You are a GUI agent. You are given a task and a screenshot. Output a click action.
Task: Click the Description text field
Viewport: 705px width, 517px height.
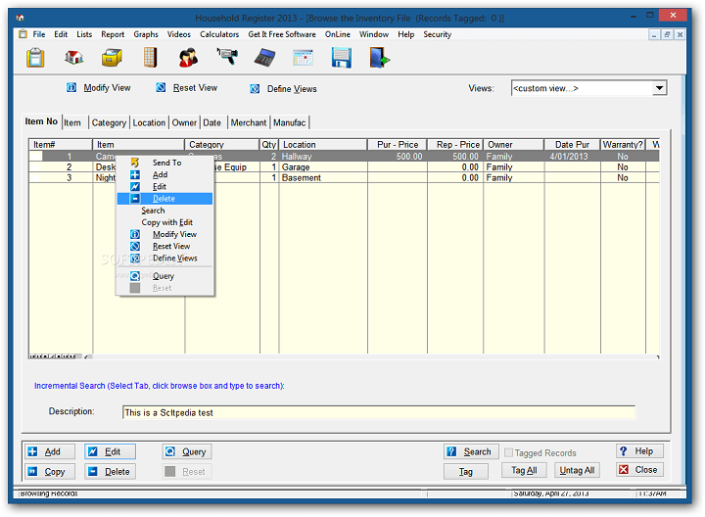(x=377, y=412)
